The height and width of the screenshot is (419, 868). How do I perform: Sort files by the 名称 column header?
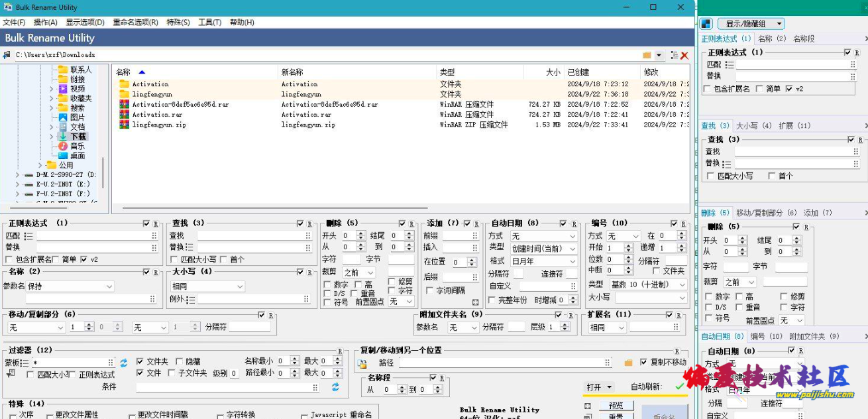point(195,72)
